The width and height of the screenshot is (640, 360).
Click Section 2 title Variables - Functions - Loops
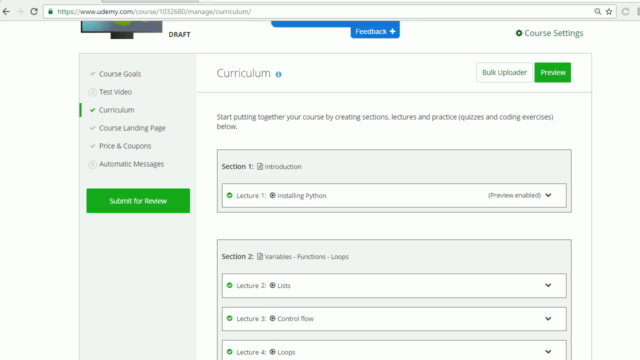pos(307,257)
